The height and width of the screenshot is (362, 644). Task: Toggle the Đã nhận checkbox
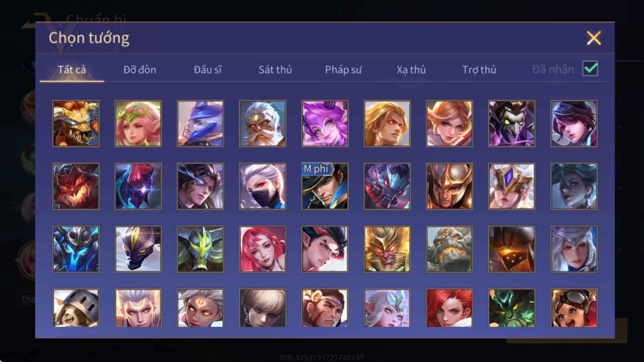[590, 69]
